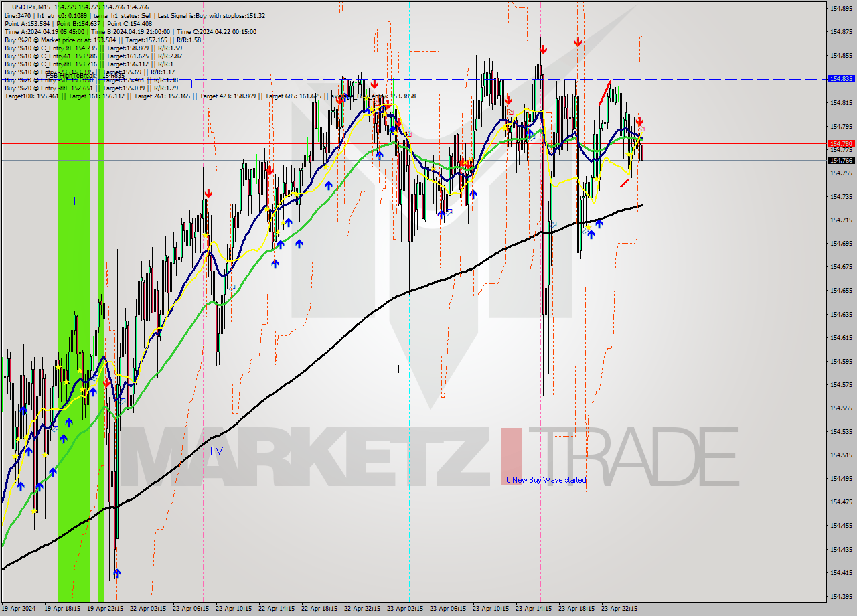
Task: Click the 154.615 price axis label
Action: coord(841,337)
